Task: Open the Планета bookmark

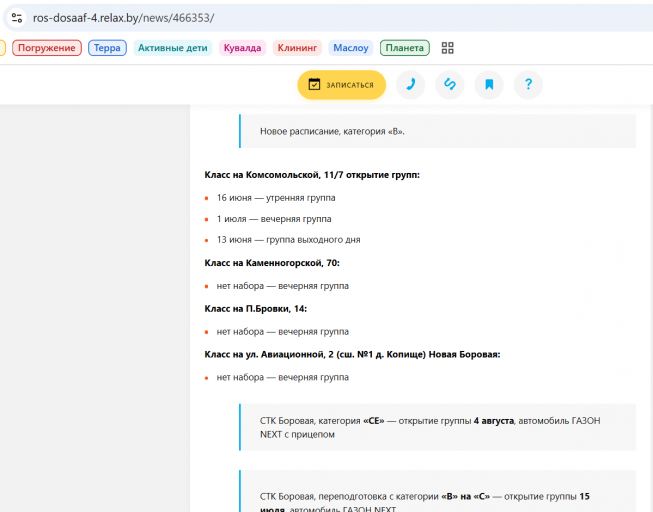Action: click(404, 48)
